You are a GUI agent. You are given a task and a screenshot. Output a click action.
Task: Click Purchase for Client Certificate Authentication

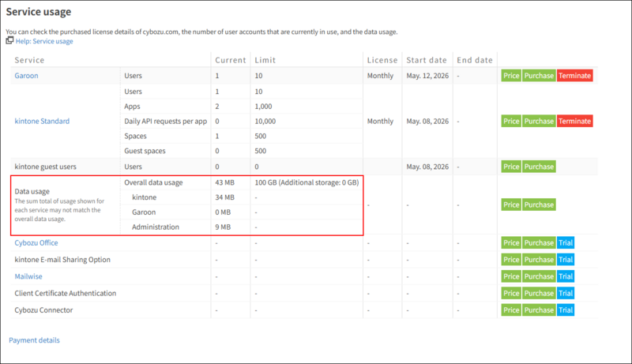tap(539, 294)
